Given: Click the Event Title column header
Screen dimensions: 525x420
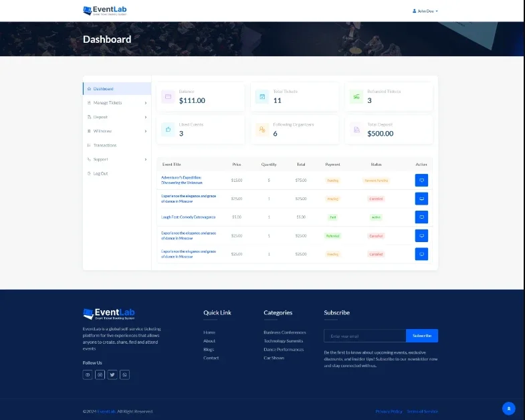Looking at the screenshot, I should point(171,165).
